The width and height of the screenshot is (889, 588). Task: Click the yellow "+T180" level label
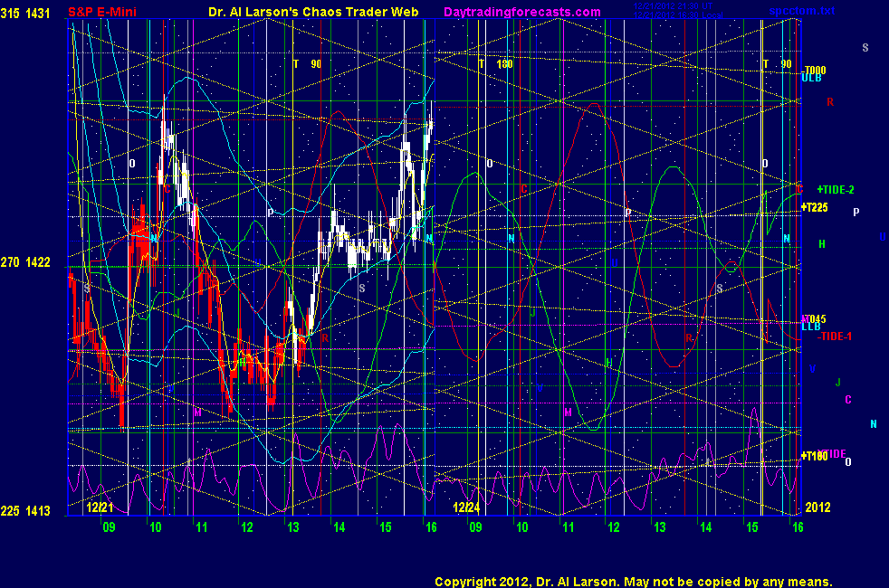(x=814, y=456)
